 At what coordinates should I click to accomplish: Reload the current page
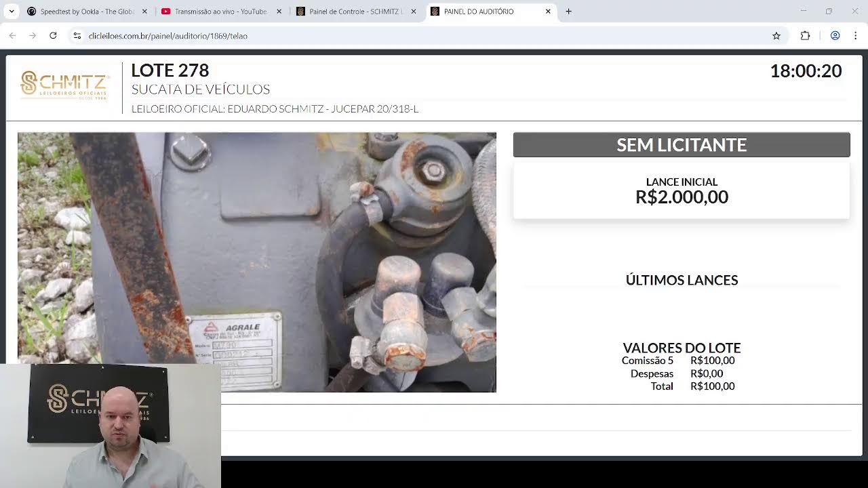coord(53,35)
